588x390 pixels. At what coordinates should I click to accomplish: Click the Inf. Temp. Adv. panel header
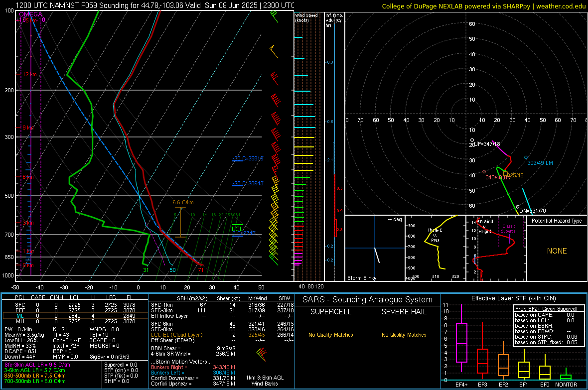(x=334, y=20)
